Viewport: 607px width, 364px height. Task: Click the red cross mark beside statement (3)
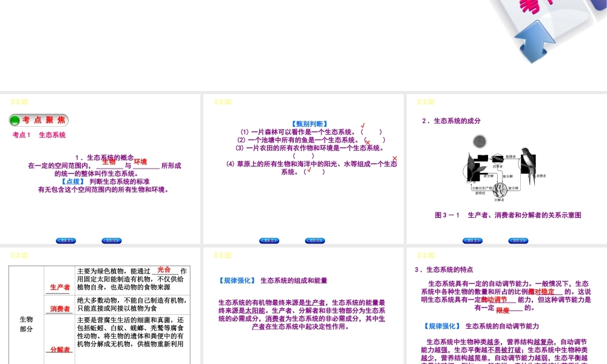pos(395,158)
